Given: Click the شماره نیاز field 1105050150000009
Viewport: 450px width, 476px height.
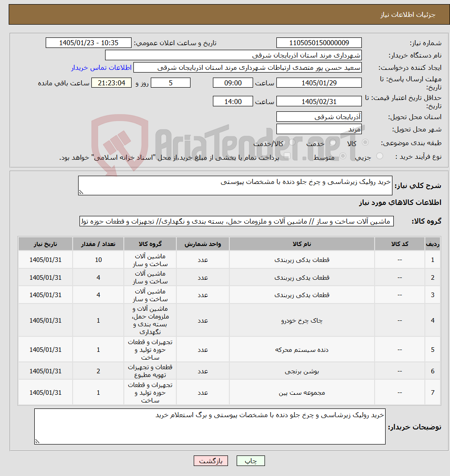Looking at the screenshot, I should [x=319, y=43].
